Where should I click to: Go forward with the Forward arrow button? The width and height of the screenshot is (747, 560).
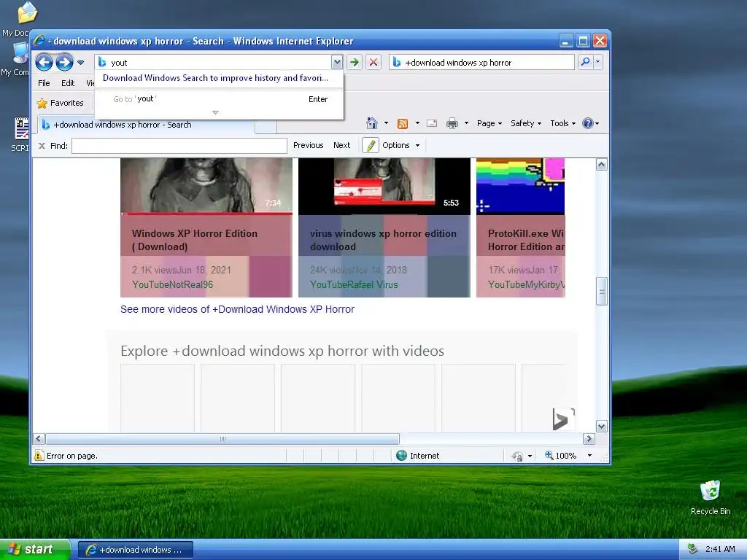(x=65, y=63)
